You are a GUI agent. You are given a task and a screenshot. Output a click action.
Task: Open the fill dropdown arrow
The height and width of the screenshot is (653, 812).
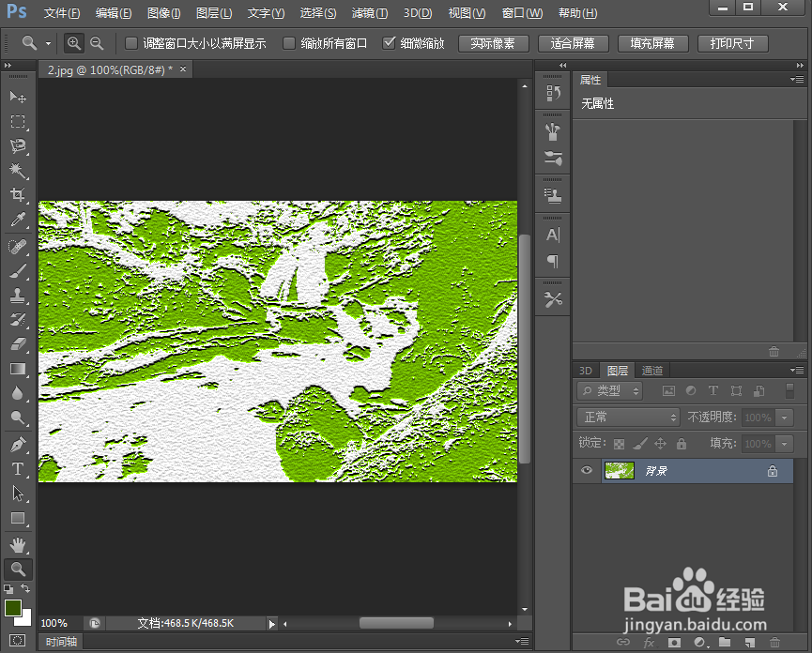click(x=785, y=444)
